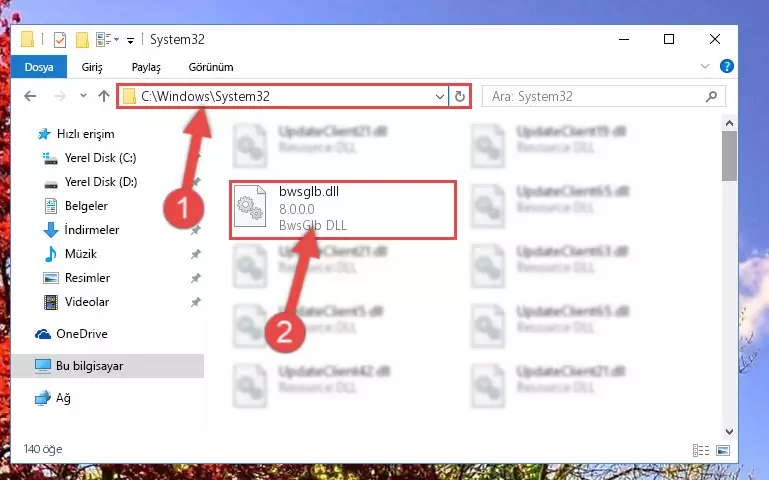Open Videolar folder in sidebar
This screenshot has width=769, height=480.
(x=87, y=302)
